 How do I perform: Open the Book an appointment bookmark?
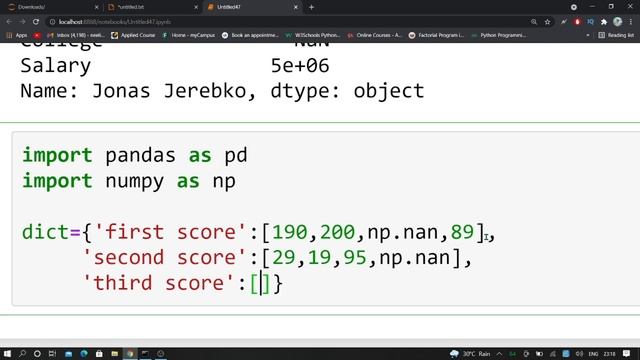(250, 35)
